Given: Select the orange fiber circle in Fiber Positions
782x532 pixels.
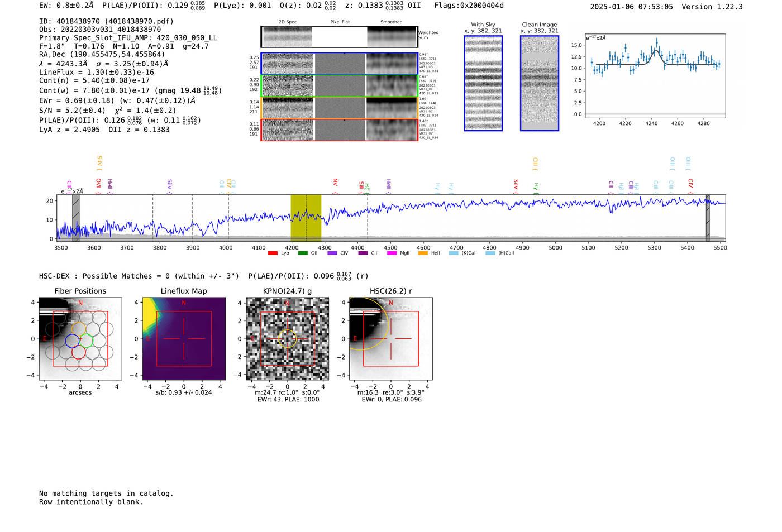Looking at the screenshot, I should [x=78, y=328].
